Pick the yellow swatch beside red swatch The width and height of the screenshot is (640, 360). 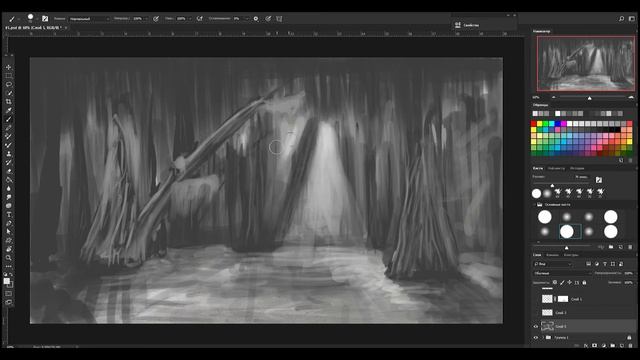[540, 124]
